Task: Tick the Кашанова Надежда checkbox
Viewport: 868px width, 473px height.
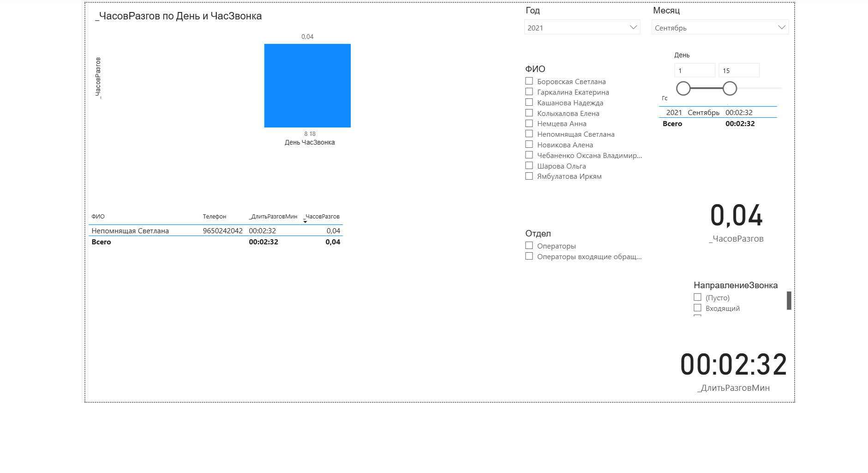Action: point(529,103)
